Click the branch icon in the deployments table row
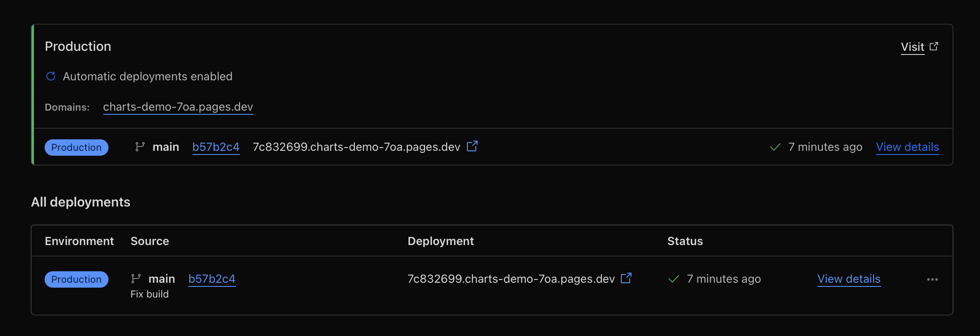This screenshot has height=336, width=980. tap(136, 279)
